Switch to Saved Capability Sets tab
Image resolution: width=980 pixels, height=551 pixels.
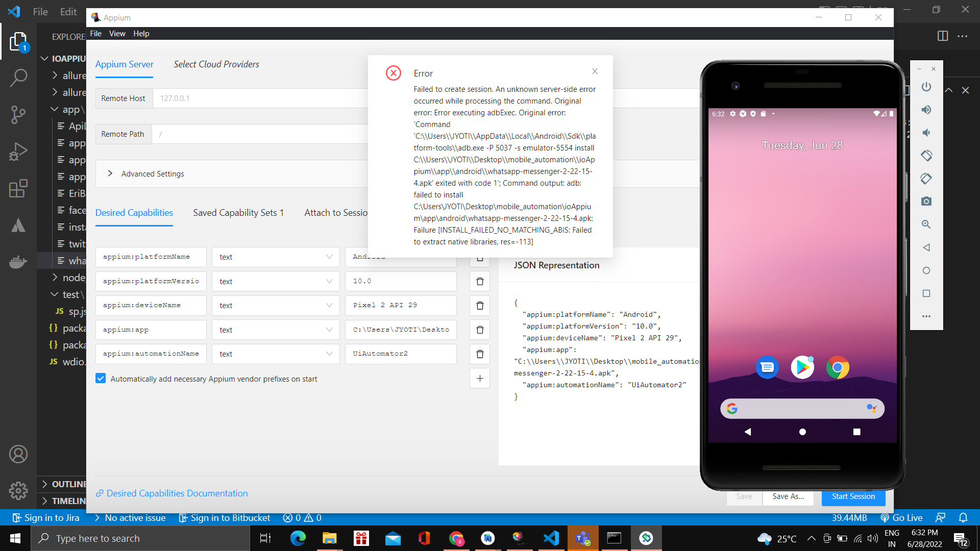pos(238,213)
